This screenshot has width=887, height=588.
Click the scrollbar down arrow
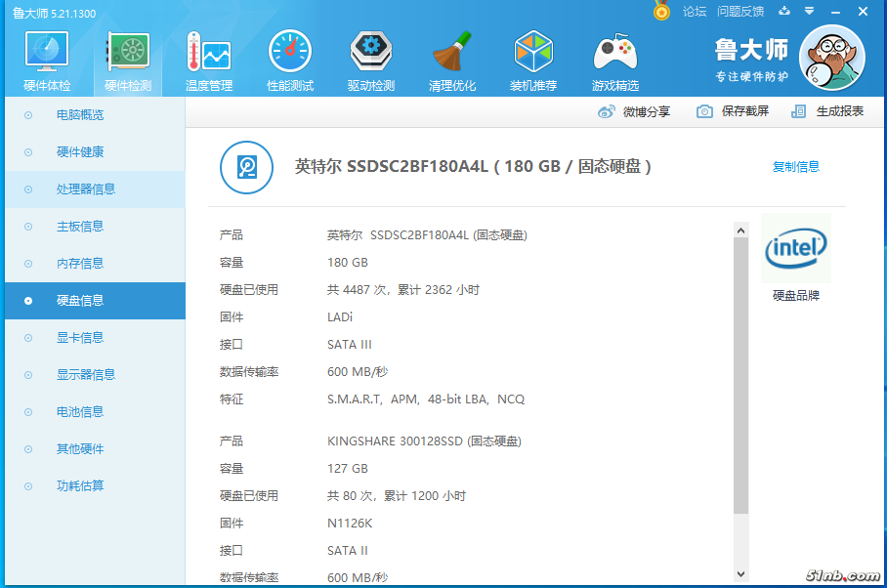click(740, 573)
